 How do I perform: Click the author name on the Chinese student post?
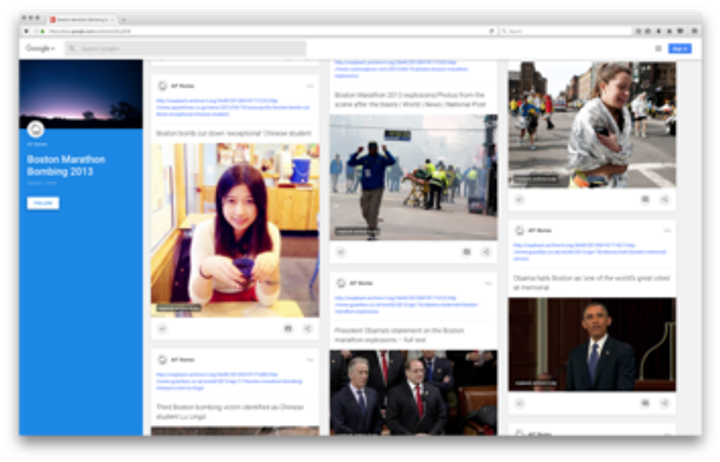183,86
